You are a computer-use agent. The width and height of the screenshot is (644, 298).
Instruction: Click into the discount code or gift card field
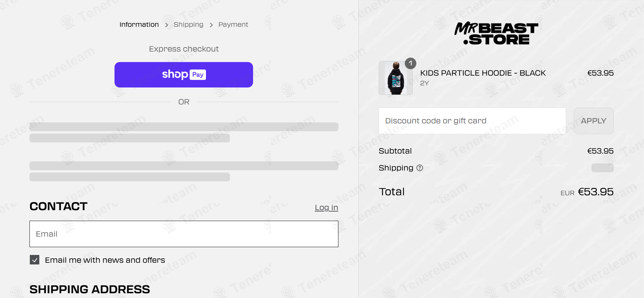[x=472, y=121]
